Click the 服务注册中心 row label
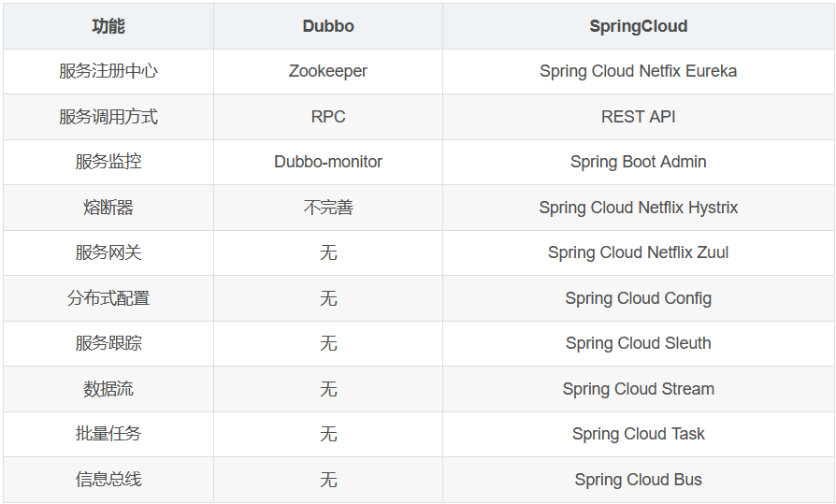 click(108, 71)
